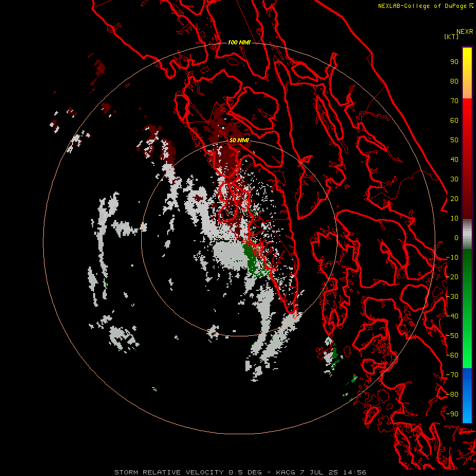The image size is (476, 476).
Task: Click the 20 value on velocity scale
Action: click(454, 199)
